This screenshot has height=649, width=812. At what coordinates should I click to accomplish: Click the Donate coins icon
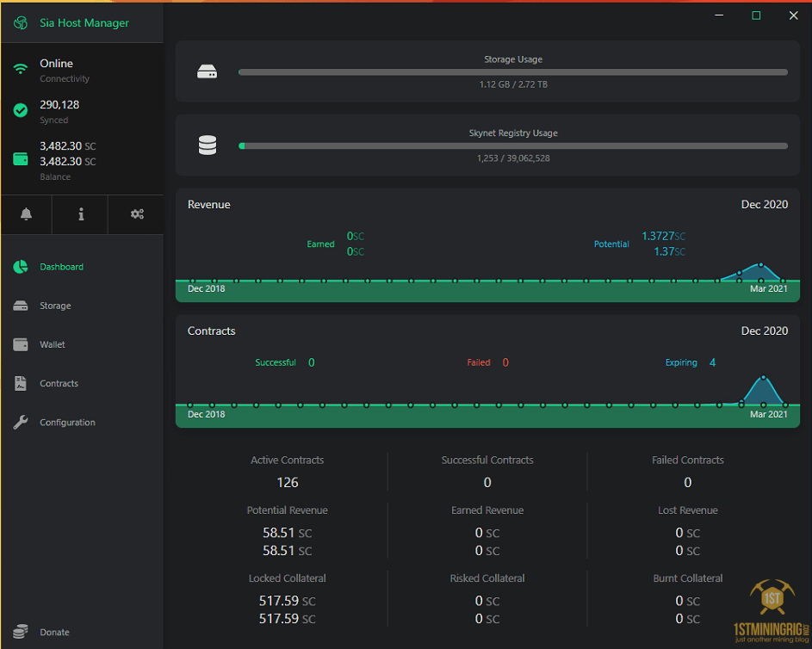pos(20,632)
